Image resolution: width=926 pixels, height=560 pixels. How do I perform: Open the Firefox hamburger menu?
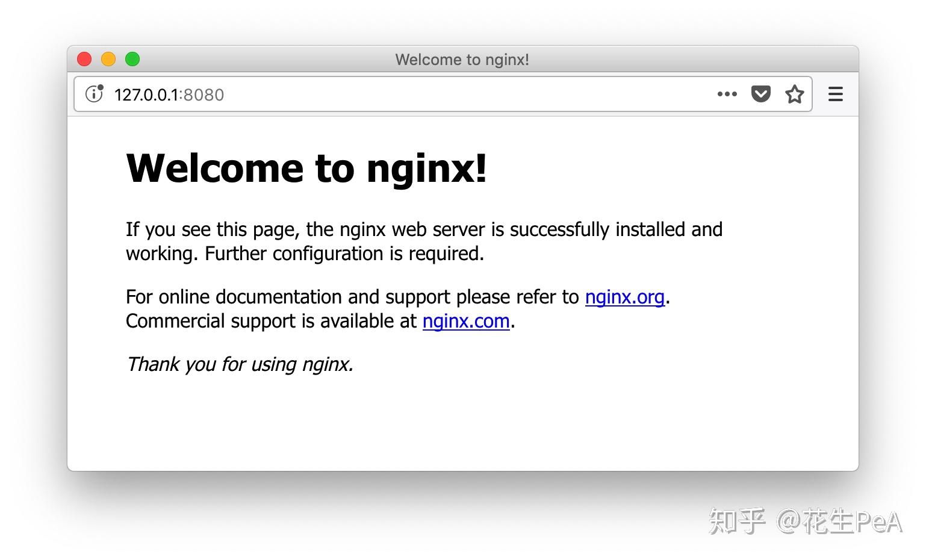tap(836, 94)
